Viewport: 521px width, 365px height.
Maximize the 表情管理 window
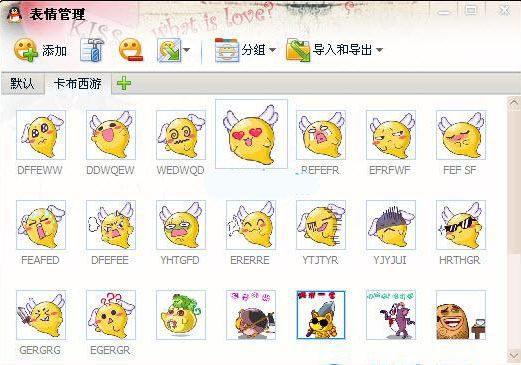(471, 11)
